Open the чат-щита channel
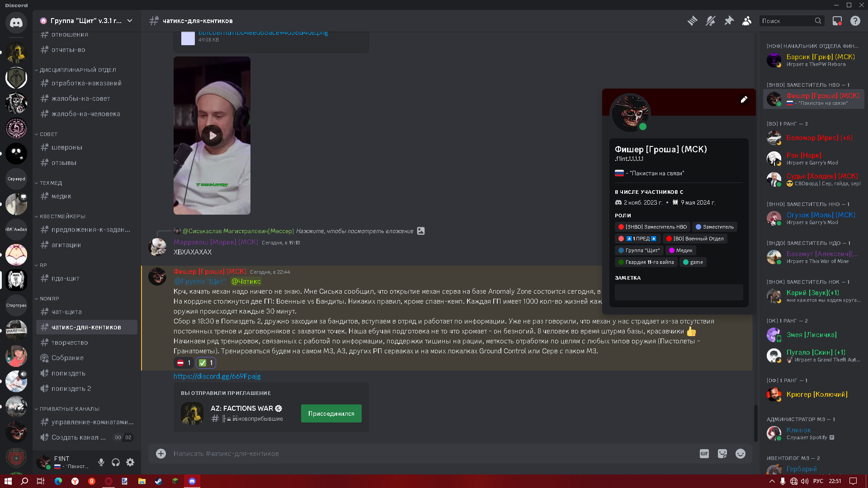This screenshot has width=868, height=488. point(66,312)
